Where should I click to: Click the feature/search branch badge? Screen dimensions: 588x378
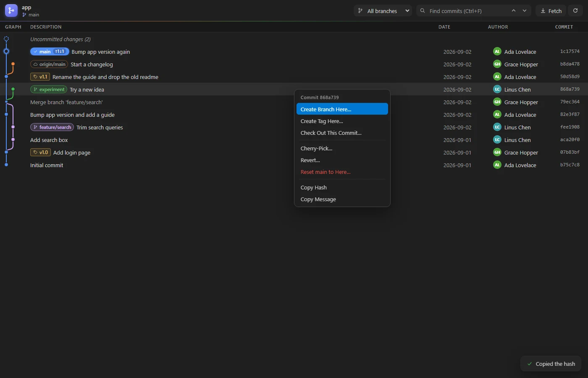tap(52, 127)
